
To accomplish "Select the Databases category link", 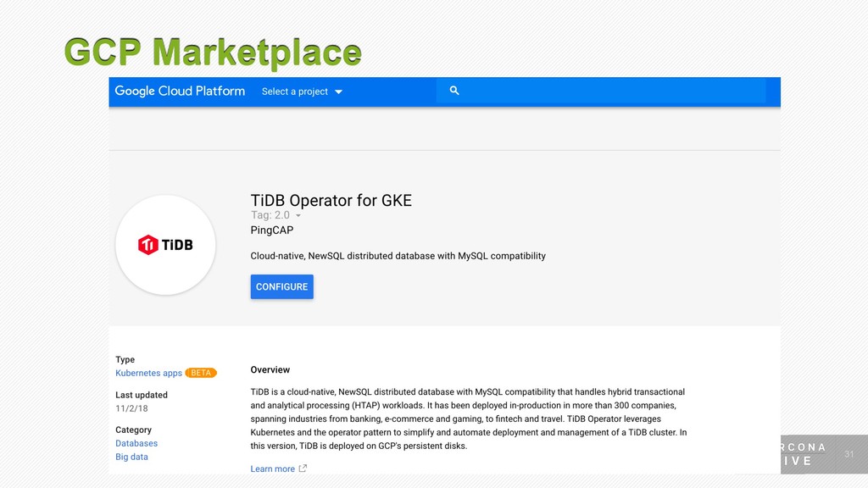I will 136,443.
